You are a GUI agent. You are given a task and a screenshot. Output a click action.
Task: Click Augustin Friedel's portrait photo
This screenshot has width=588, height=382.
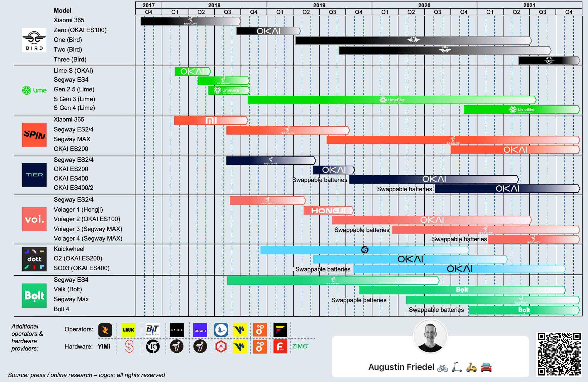point(430,336)
